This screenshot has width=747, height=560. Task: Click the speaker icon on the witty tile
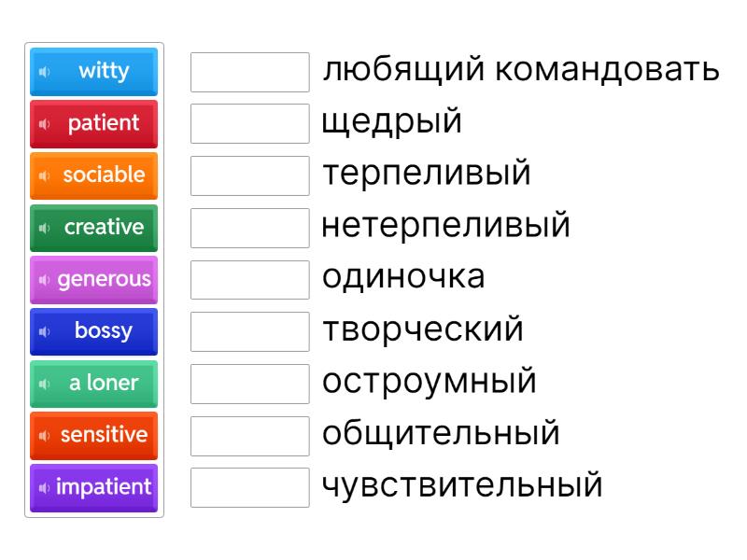(44, 72)
